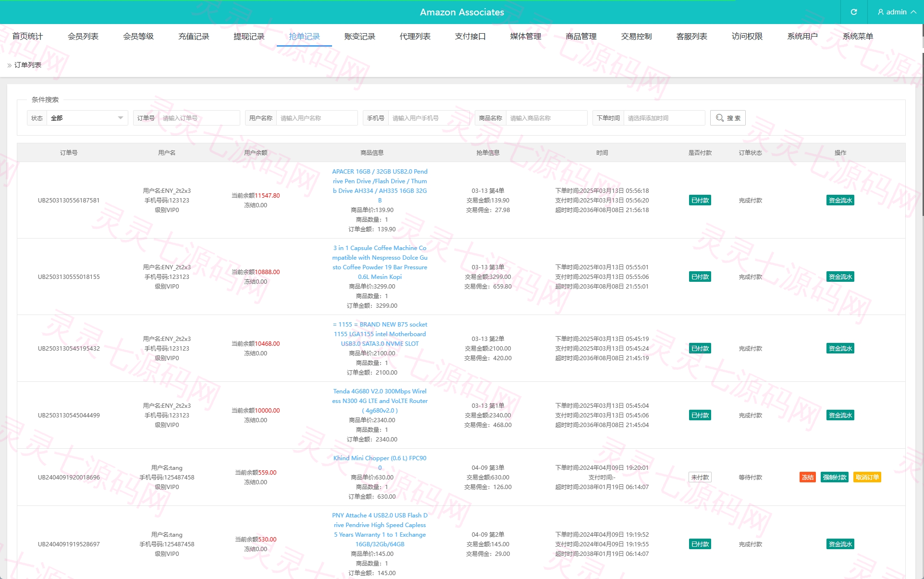Click the 强制付款 force payment button

pos(835,477)
